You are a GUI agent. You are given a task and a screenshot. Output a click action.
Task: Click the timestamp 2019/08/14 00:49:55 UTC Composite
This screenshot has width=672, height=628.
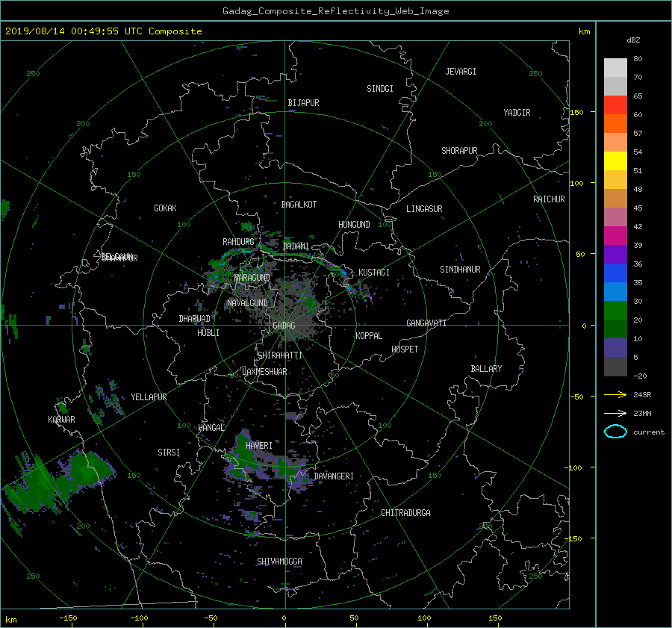[x=103, y=31]
